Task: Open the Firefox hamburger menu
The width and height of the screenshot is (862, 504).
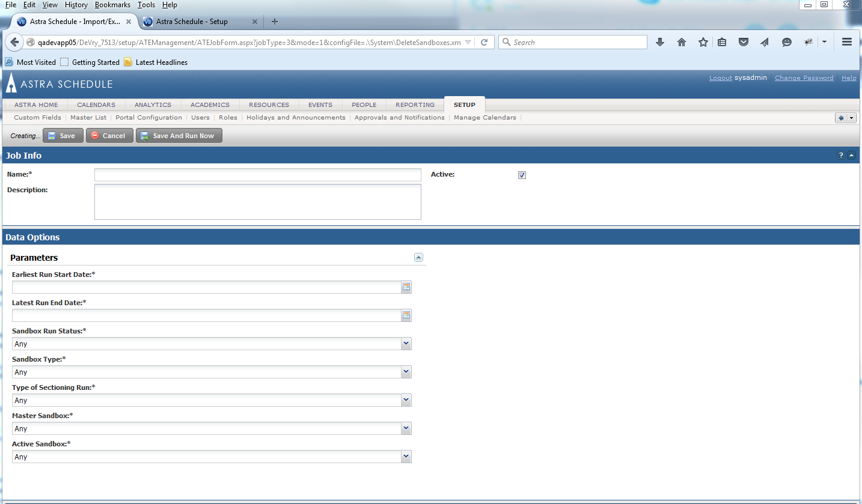Action: pyautogui.click(x=847, y=42)
